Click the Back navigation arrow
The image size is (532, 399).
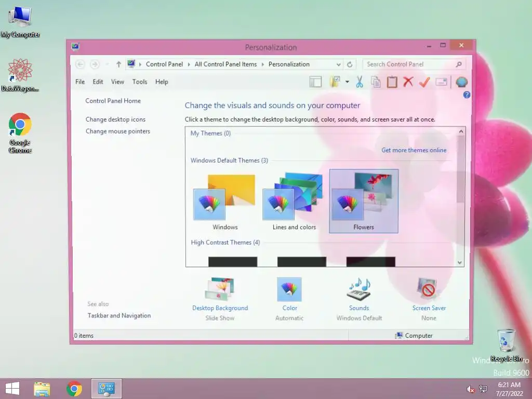coord(80,64)
